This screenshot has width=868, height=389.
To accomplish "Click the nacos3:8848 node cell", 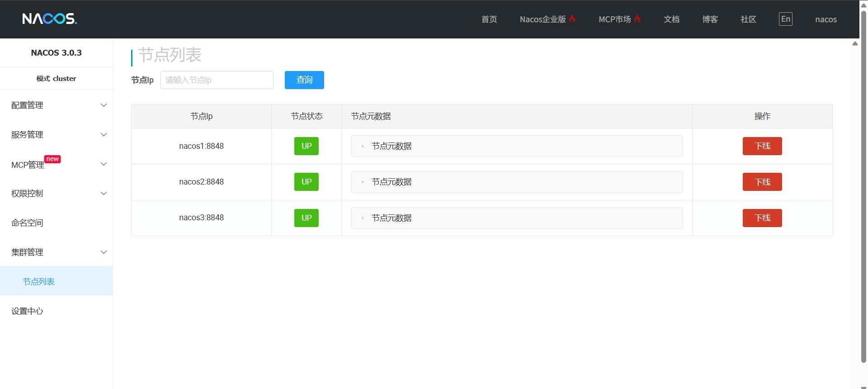I will pyautogui.click(x=201, y=218).
